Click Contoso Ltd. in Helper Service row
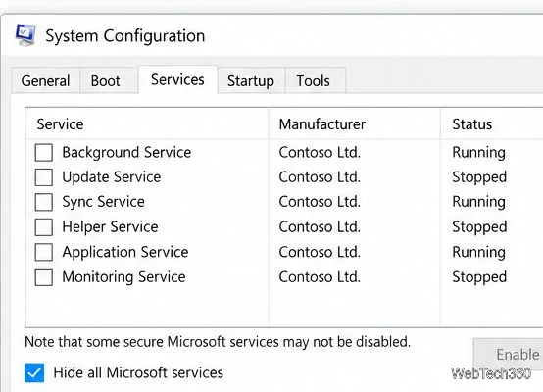Image resolution: width=543 pixels, height=392 pixels. 320,226
